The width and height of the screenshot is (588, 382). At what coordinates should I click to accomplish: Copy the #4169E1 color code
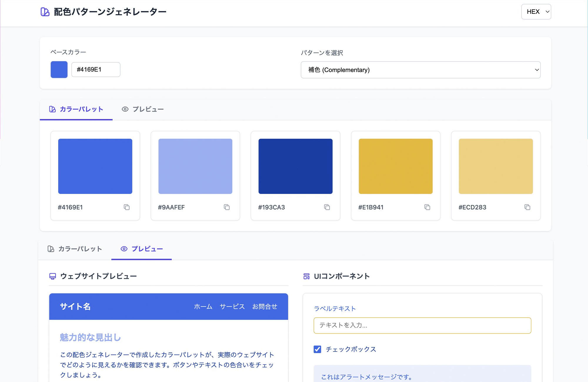point(127,207)
